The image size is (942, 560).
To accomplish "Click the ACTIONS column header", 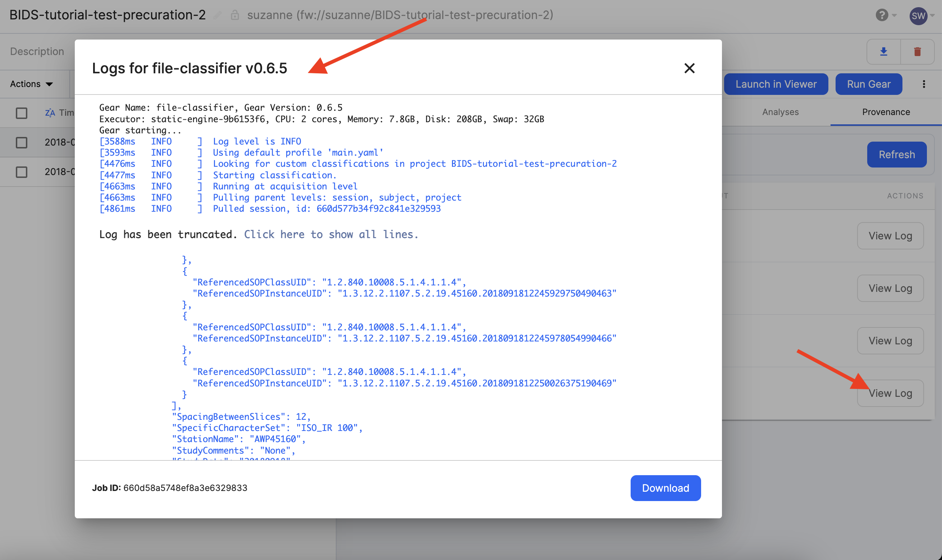I will coord(905,196).
